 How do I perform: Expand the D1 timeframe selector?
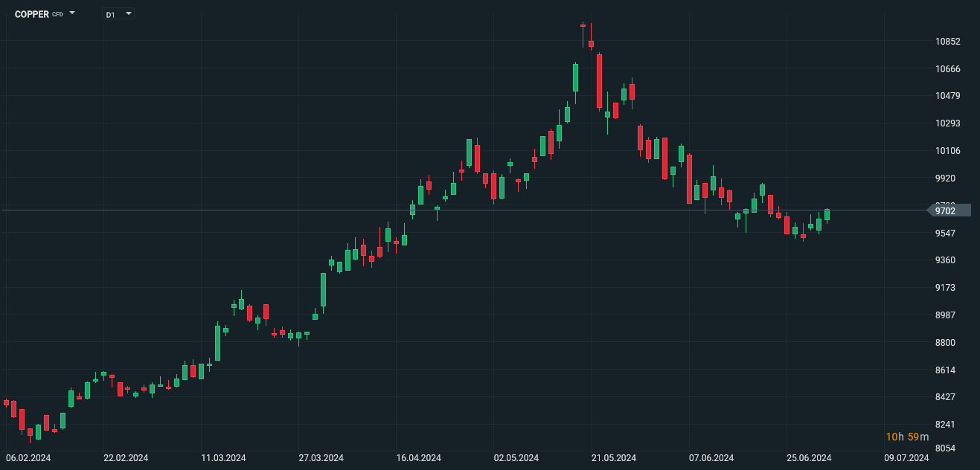pyautogui.click(x=118, y=14)
